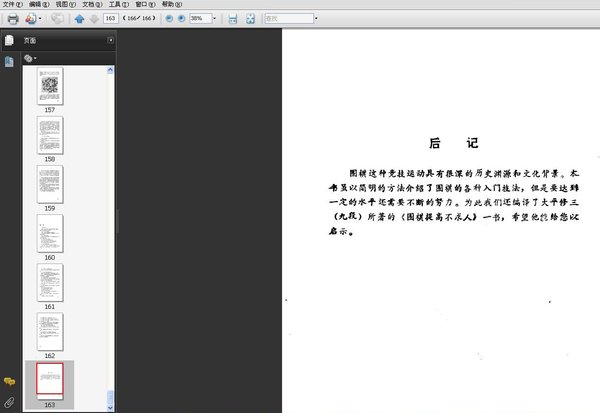
Task: Open the find box dropdown arrow
Action: tap(316, 18)
